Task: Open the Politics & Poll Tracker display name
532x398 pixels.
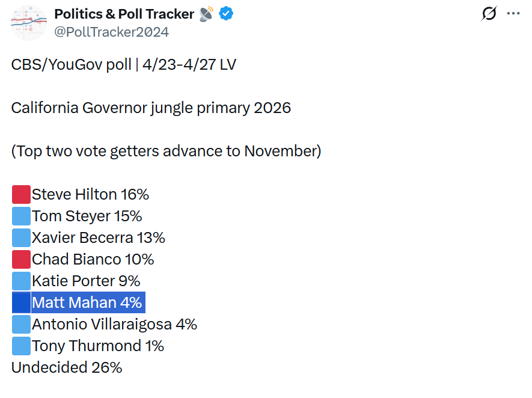Action: pos(124,14)
